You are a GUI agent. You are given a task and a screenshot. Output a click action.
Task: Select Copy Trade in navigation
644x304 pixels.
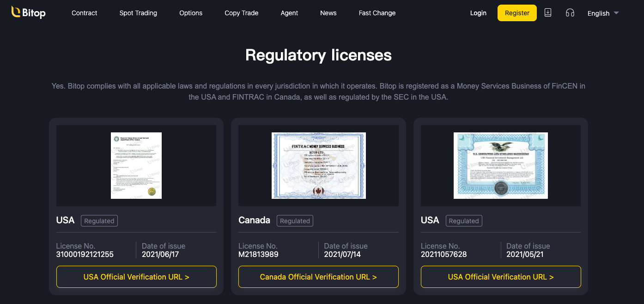pos(242,13)
